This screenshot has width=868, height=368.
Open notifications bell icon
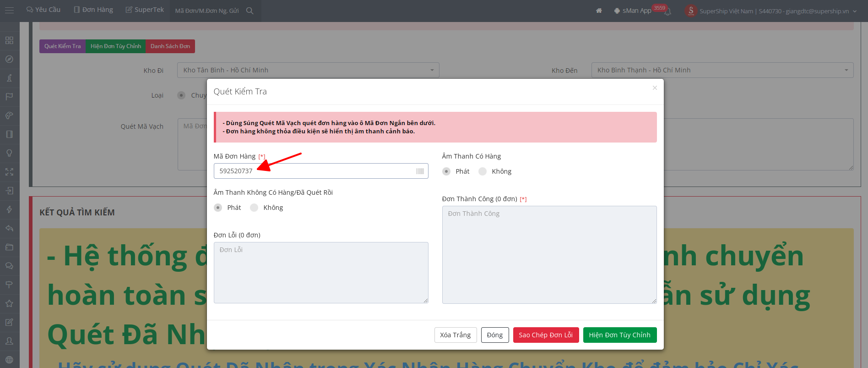tap(667, 12)
